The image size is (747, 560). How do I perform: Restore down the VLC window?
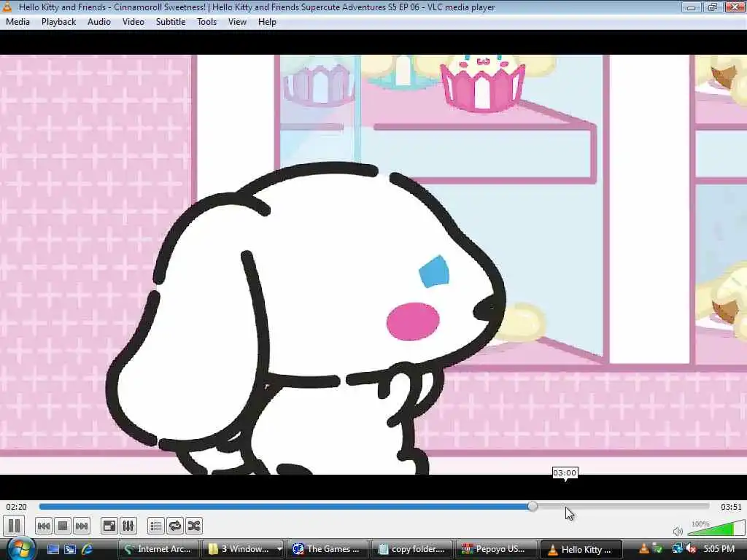[713, 7]
